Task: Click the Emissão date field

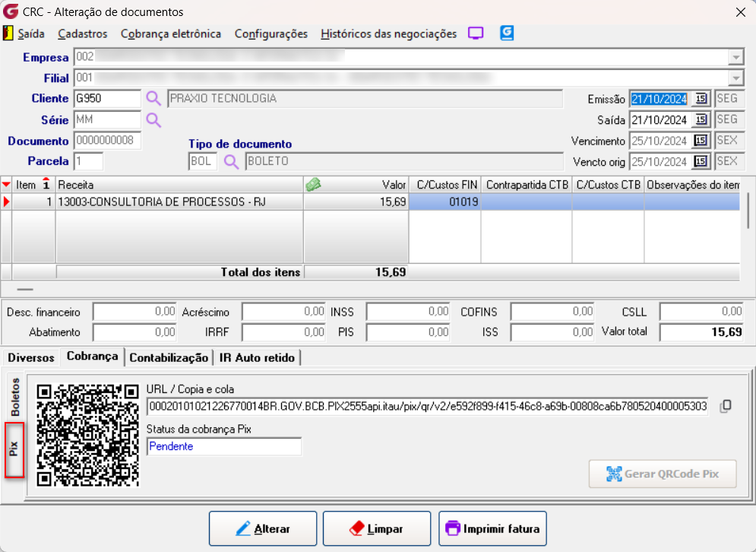Action: (660, 98)
